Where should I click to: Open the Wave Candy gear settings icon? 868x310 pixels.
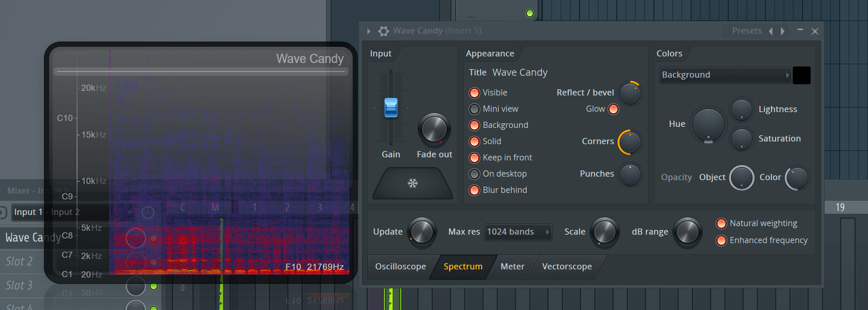(383, 31)
